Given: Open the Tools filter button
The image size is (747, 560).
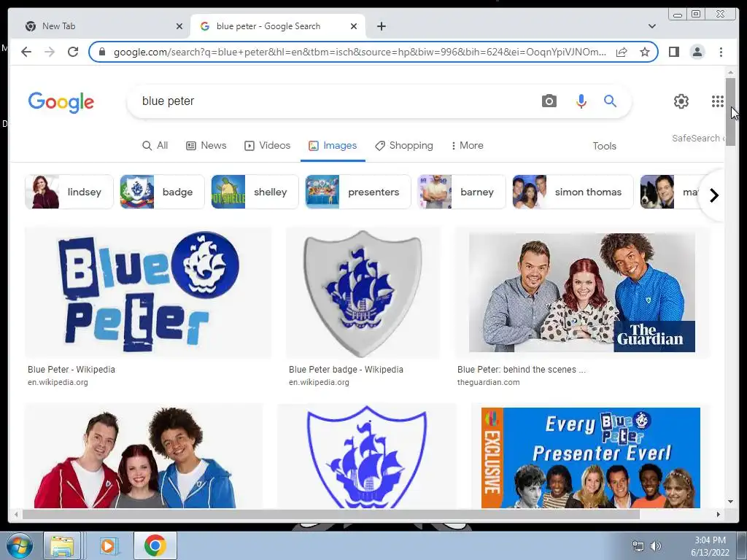Looking at the screenshot, I should coord(604,146).
